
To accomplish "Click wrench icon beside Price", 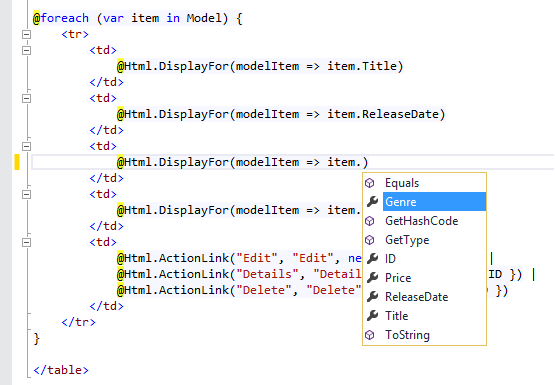I will tap(372, 278).
